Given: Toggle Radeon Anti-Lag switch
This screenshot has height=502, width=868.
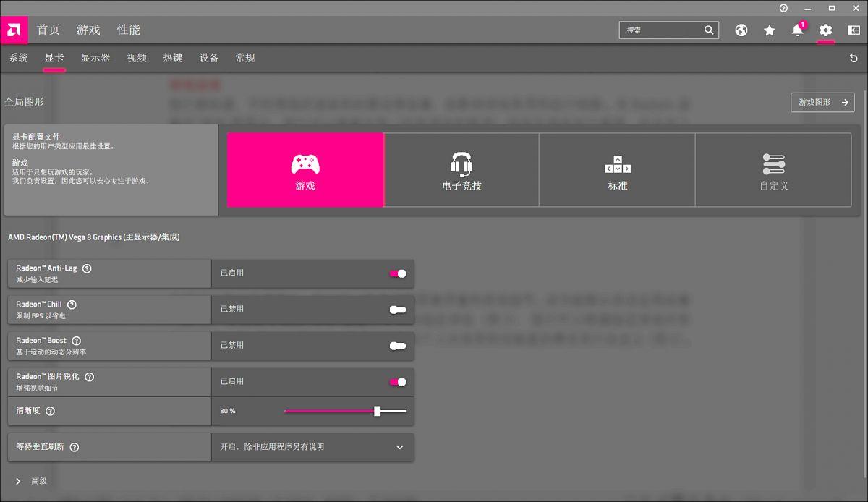Looking at the screenshot, I should 398,273.
